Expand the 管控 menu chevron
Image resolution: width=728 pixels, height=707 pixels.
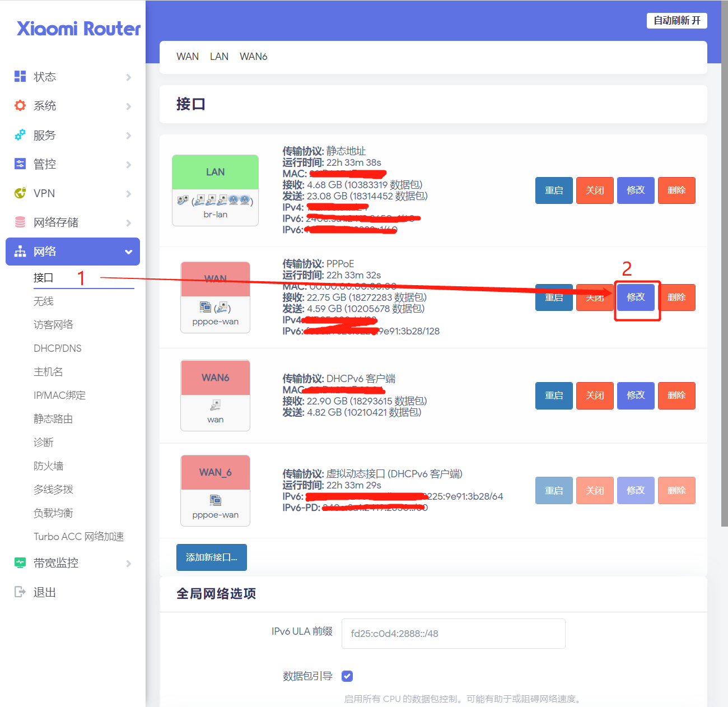point(128,165)
